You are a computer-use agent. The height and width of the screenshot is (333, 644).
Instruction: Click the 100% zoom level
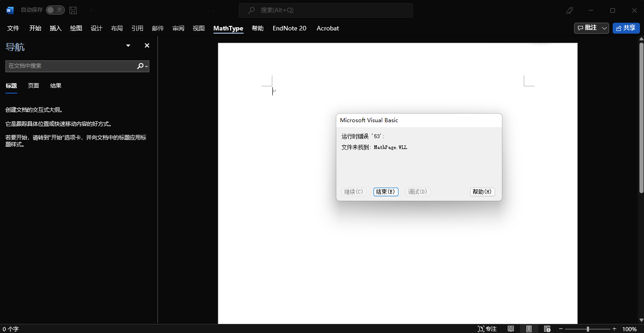click(x=629, y=329)
